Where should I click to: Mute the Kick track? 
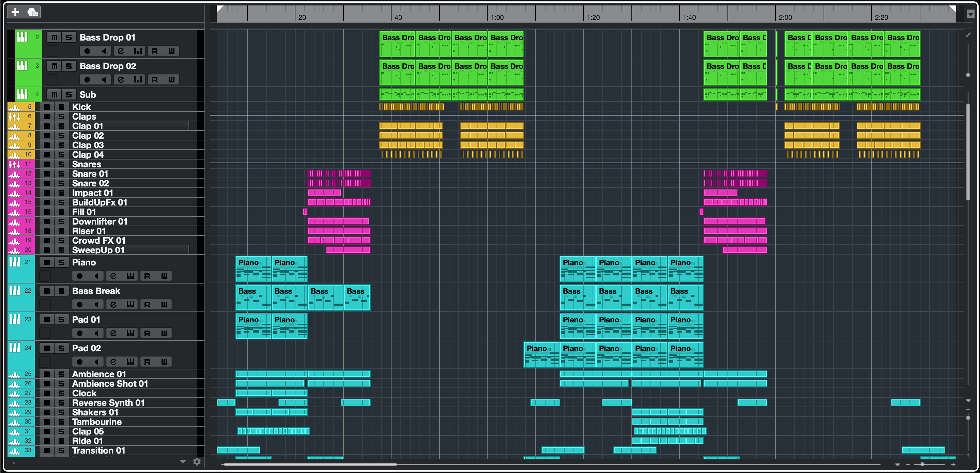click(47, 107)
